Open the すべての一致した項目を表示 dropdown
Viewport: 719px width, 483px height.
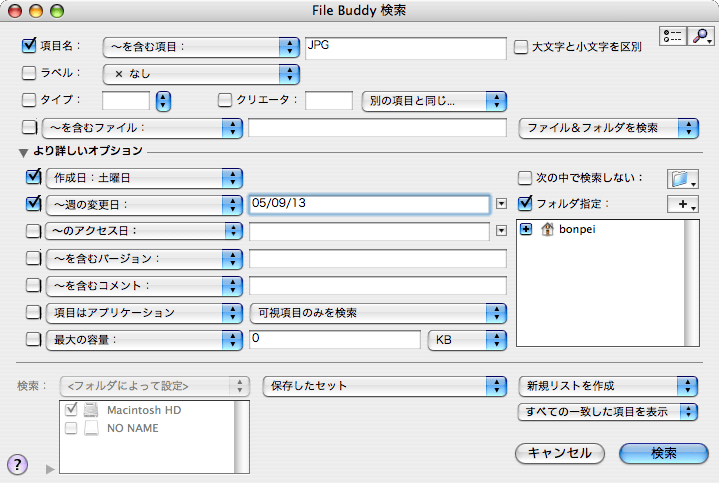[608, 411]
